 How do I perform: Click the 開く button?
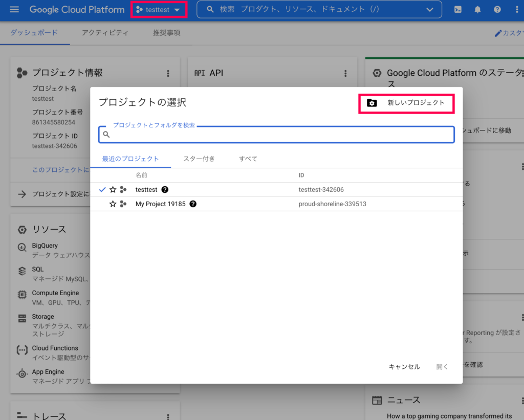(x=442, y=367)
